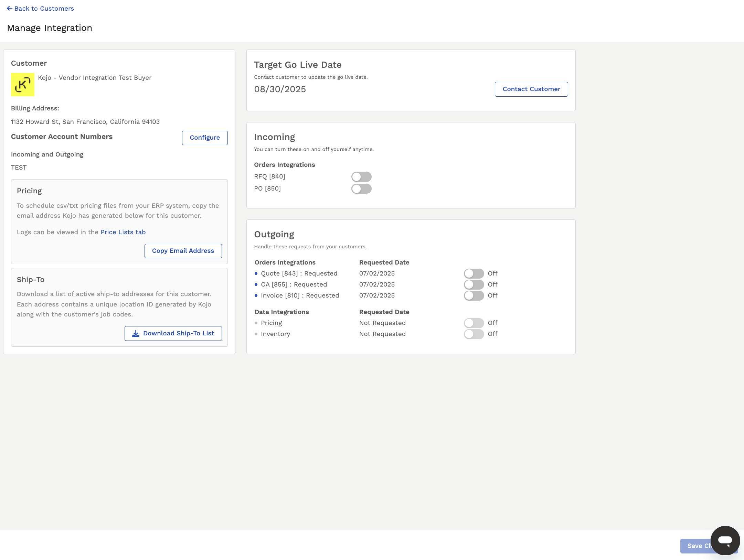Go back via Back to Customers link
744x560 pixels.
coord(41,8)
